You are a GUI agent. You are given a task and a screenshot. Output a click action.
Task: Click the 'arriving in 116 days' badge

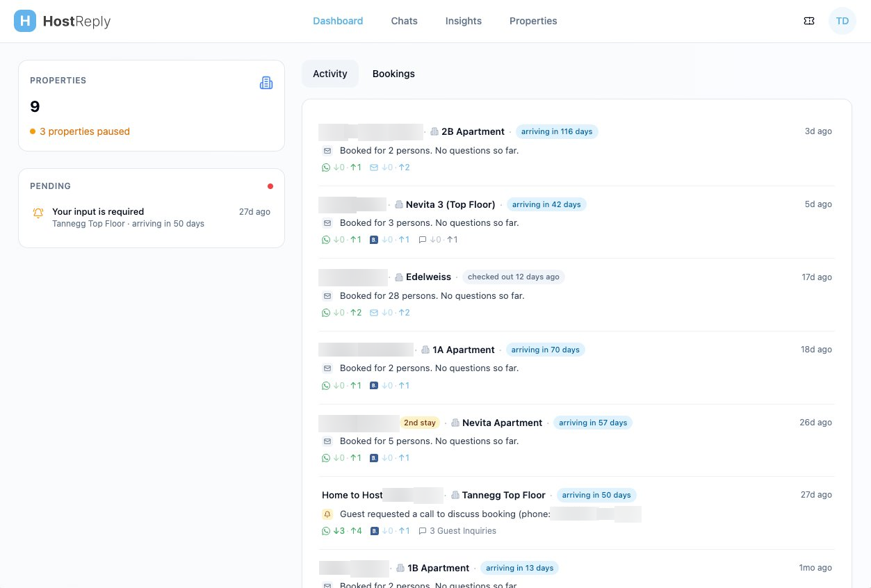(557, 131)
